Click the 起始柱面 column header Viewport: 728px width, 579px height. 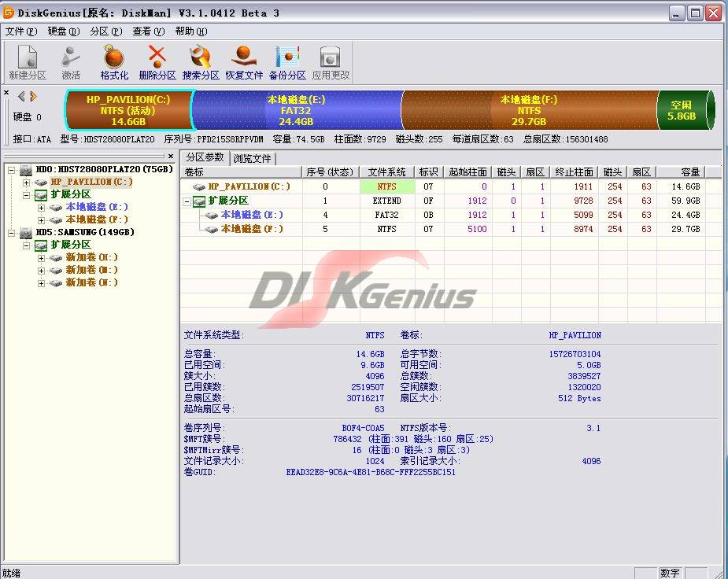pyautogui.click(x=468, y=172)
